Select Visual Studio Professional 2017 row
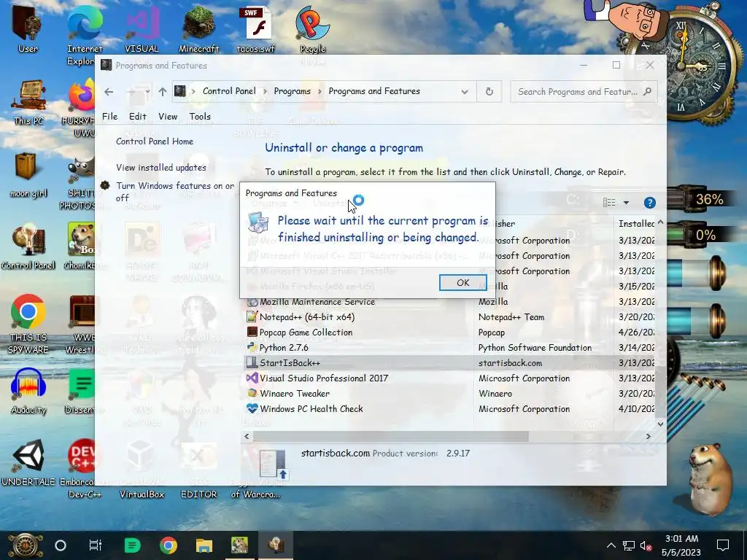 449,378
